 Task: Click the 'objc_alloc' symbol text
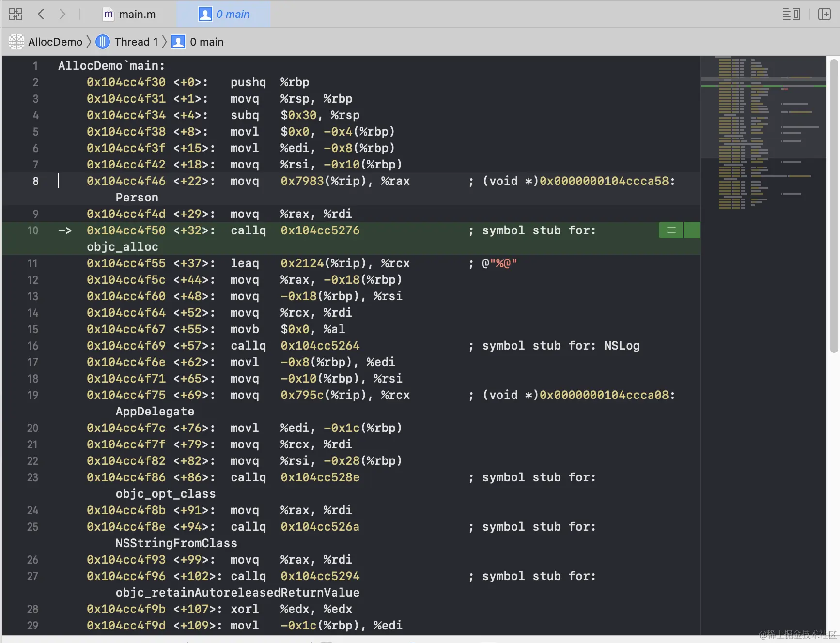(123, 247)
